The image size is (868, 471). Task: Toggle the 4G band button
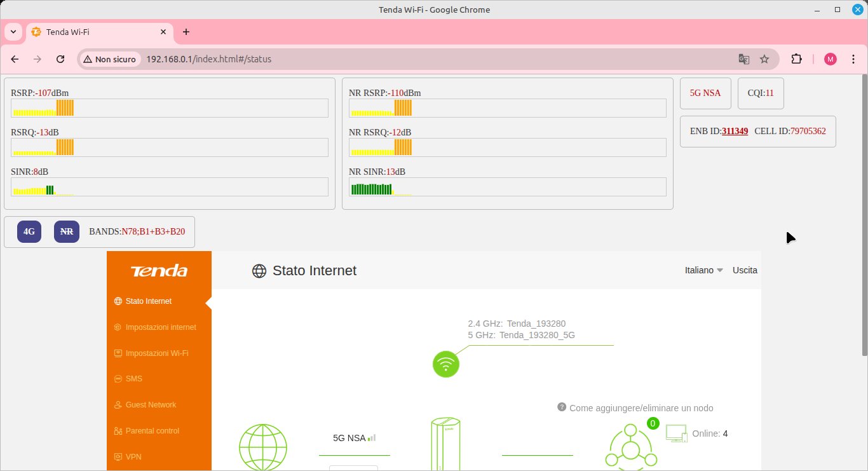pos(29,232)
